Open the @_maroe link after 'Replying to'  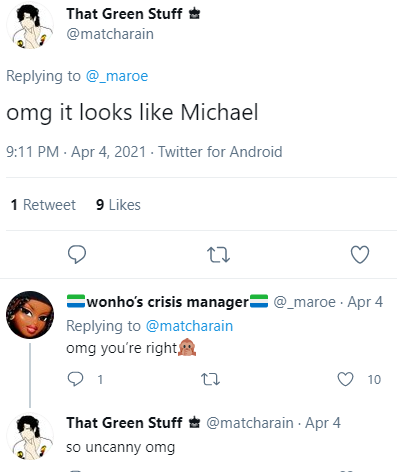pos(117,76)
